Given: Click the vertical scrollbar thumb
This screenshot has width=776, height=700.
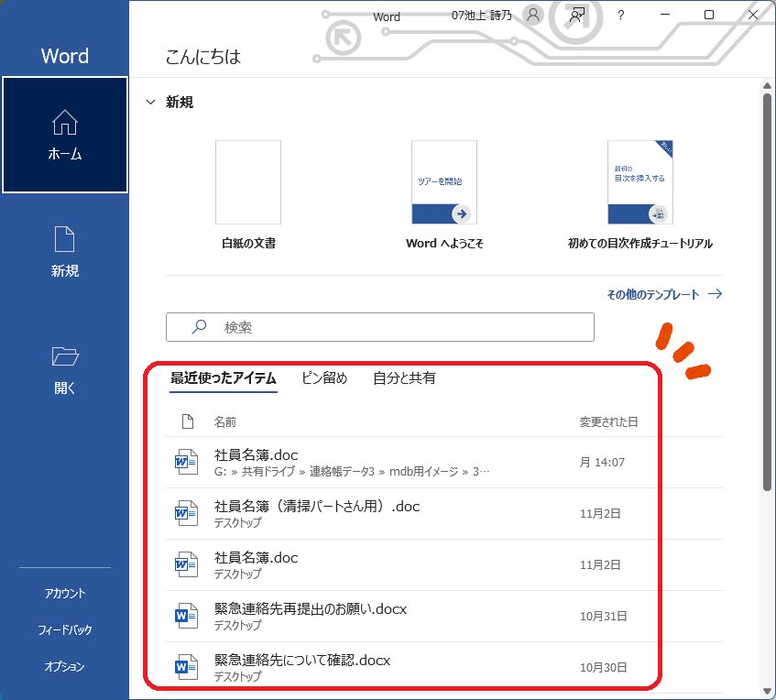Looking at the screenshot, I should (767, 292).
